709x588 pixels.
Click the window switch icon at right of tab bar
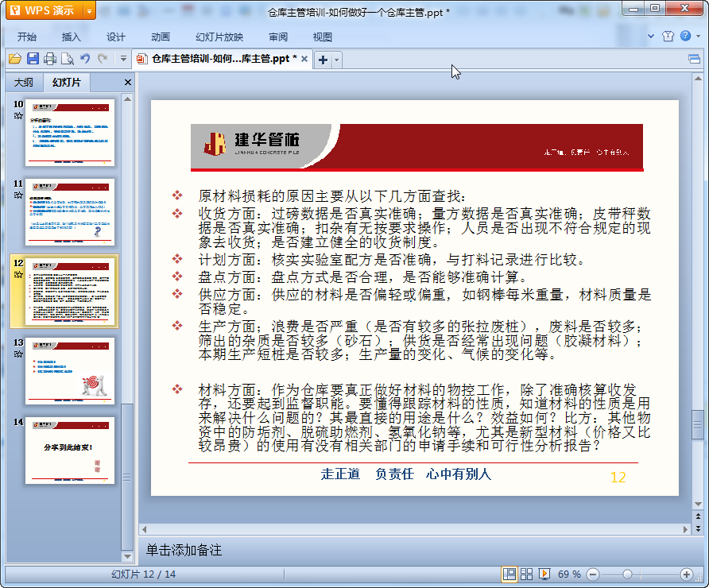tap(694, 59)
